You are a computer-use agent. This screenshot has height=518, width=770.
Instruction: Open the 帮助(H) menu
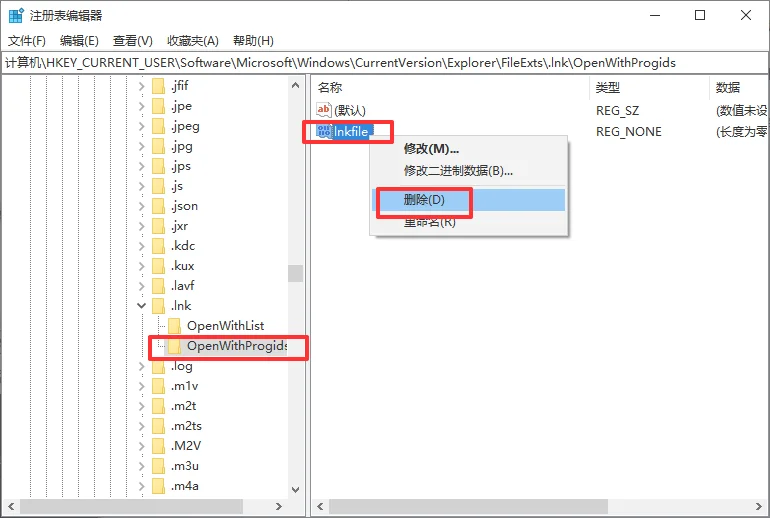click(x=253, y=41)
